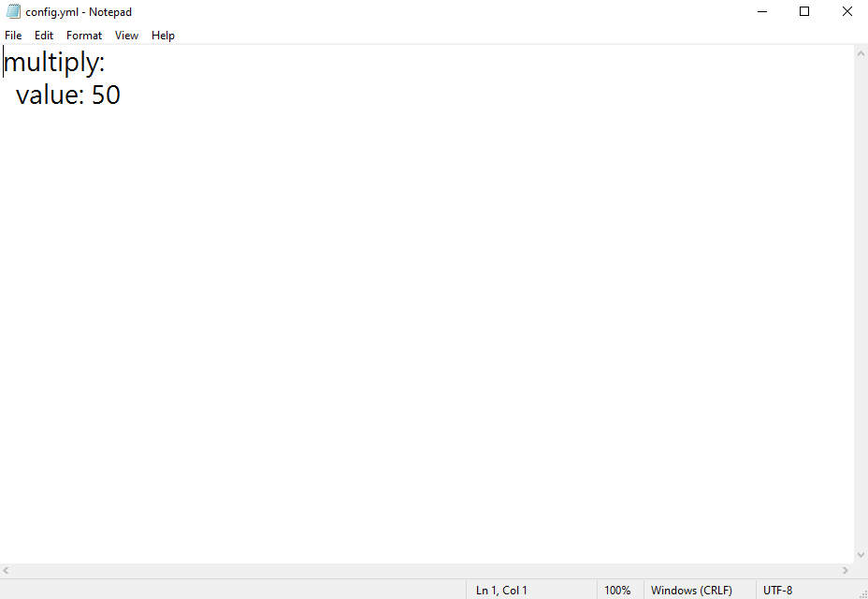
Task: Minimize the Notepad window
Action: coord(761,12)
